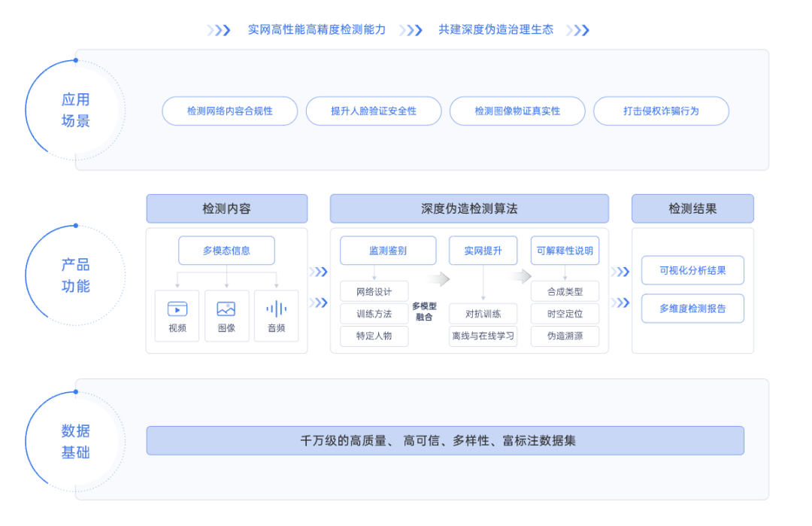Click the triple chevron after 共建深度伪造治理生态
This screenshot has width=812, height=526.
(577, 30)
